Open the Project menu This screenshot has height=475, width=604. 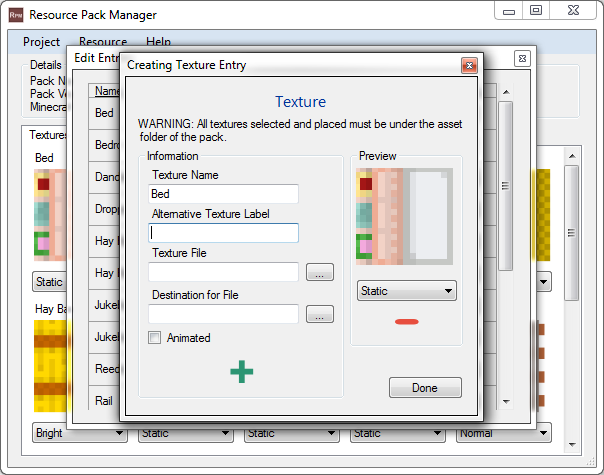(42, 42)
